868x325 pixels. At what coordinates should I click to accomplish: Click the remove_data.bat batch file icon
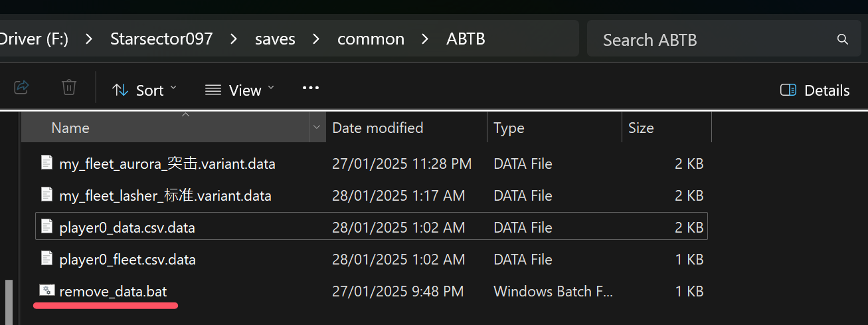click(x=46, y=290)
